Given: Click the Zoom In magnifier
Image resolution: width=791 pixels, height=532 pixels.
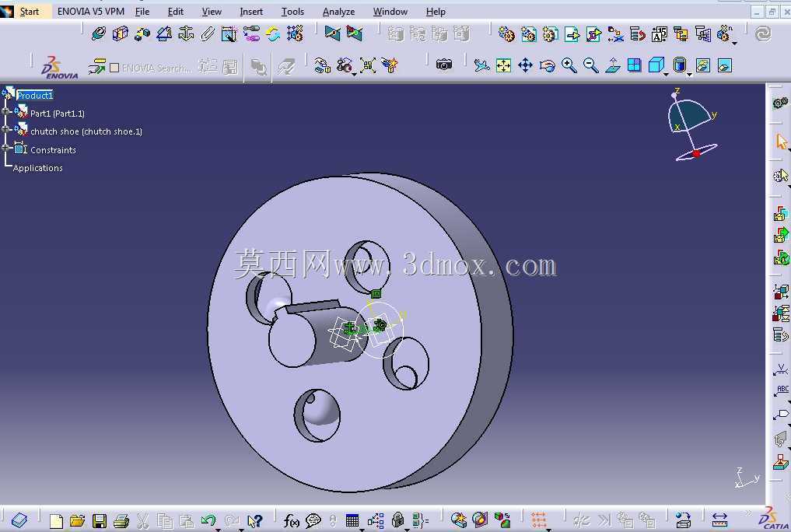Looking at the screenshot, I should (x=569, y=65).
